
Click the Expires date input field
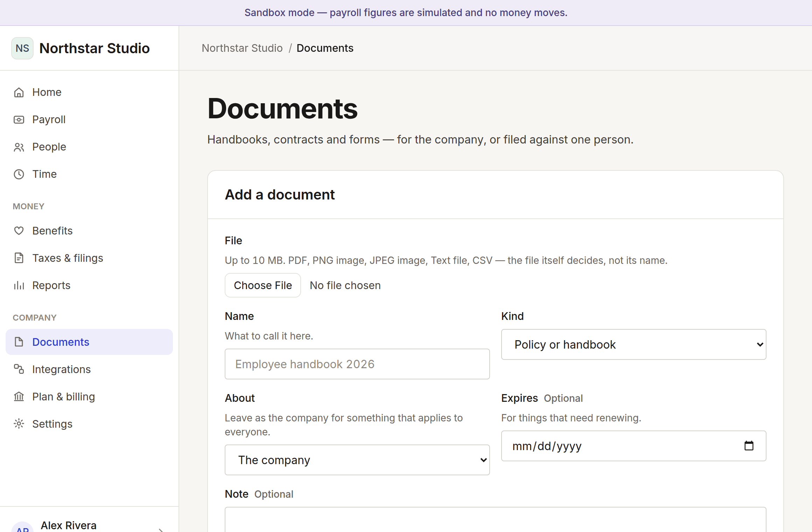coord(633,446)
